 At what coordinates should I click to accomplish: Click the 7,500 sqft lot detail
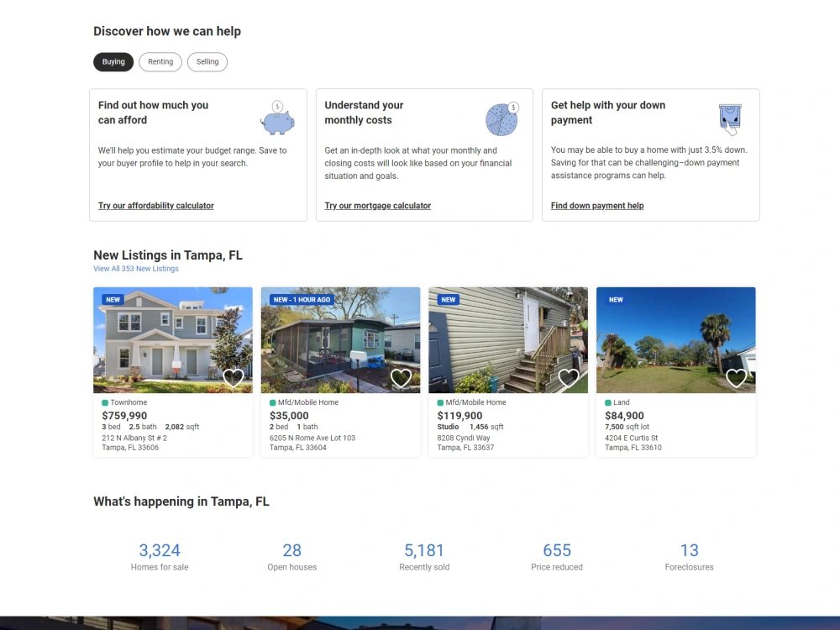click(627, 427)
